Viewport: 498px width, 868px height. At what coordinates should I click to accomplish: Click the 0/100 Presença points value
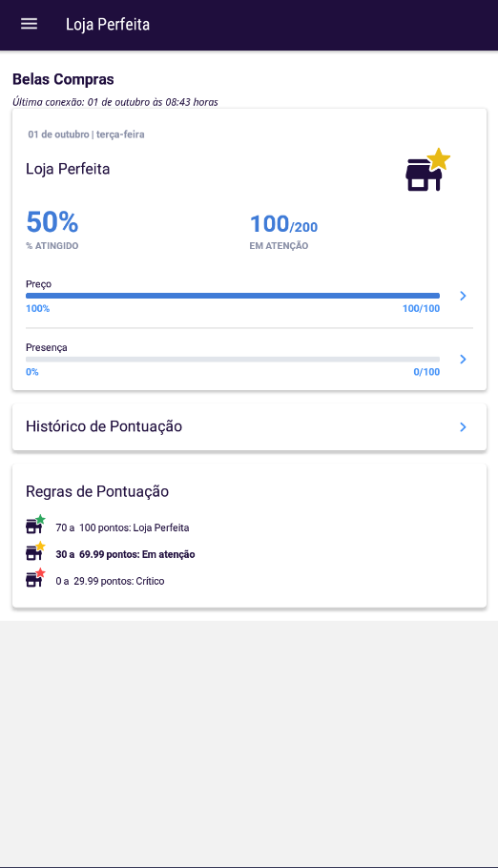[x=426, y=372]
